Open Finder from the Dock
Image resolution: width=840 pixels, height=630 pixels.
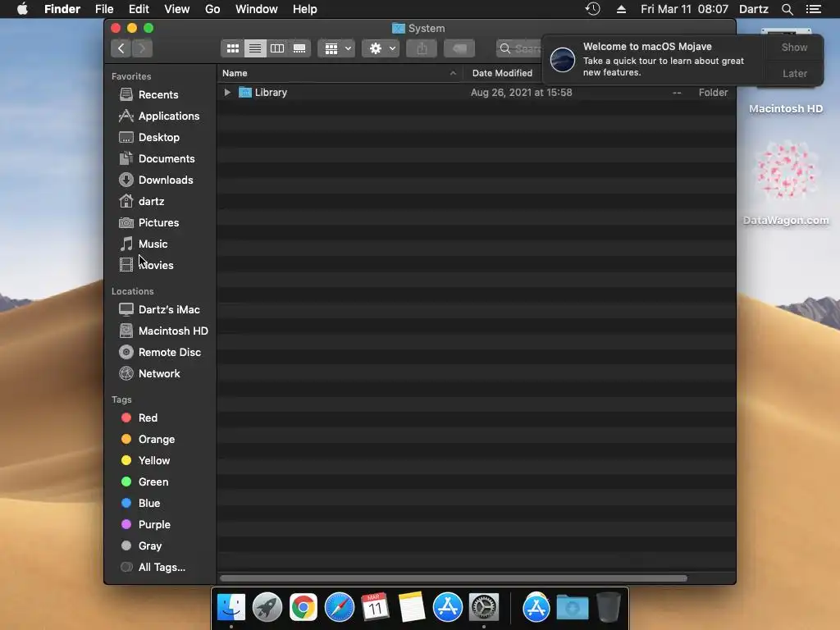tap(231, 607)
